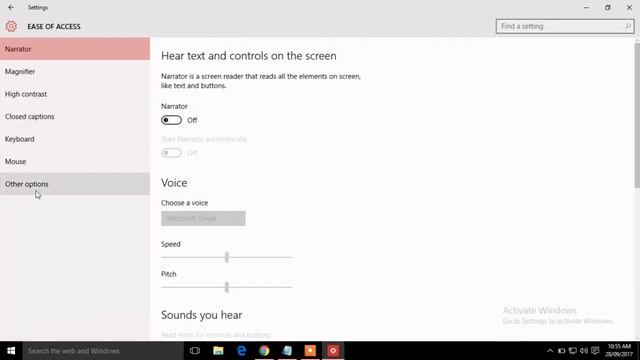The width and height of the screenshot is (640, 360).
Task: Open Task View from the taskbar
Action: (x=195, y=351)
